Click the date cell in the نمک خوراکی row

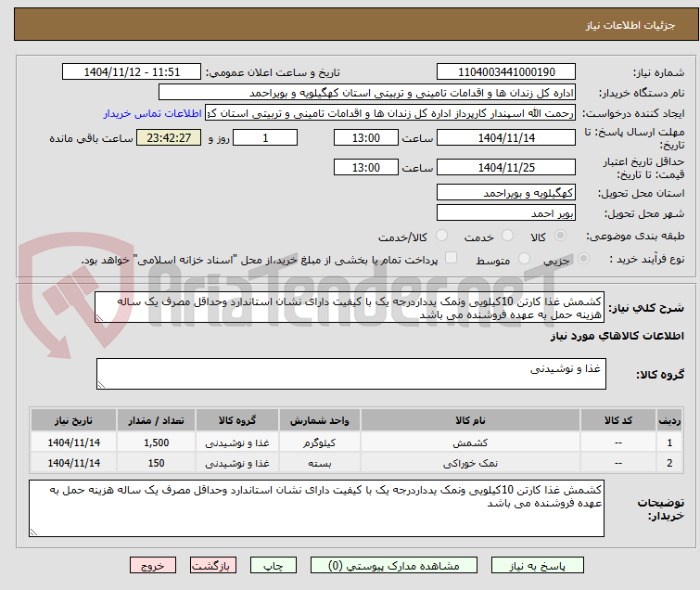click(73, 463)
